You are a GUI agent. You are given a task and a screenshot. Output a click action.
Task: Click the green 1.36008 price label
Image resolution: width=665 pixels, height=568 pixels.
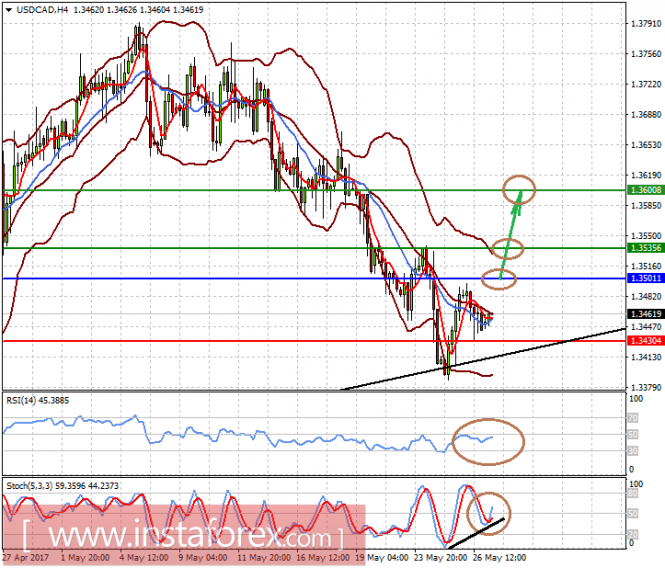645,190
